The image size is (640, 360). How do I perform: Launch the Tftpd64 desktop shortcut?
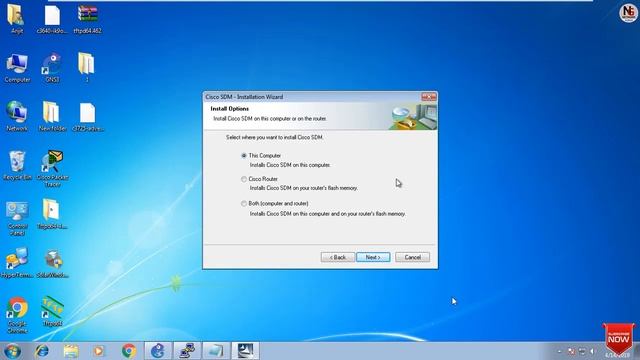(52, 311)
